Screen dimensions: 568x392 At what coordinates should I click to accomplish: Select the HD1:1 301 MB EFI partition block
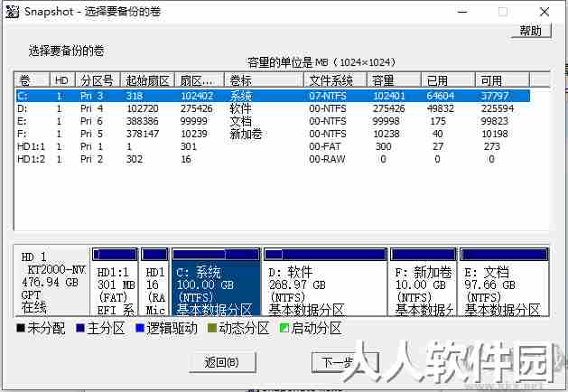pyautogui.click(x=115, y=282)
